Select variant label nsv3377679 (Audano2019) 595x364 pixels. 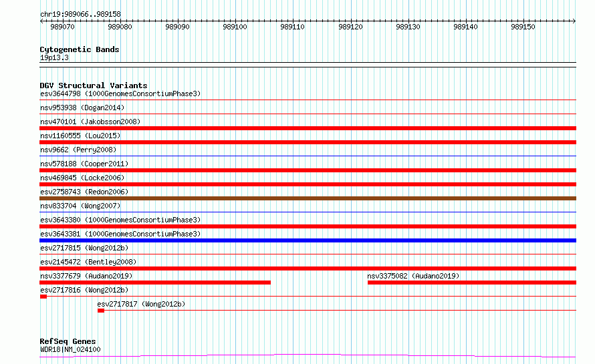tap(86, 276)
